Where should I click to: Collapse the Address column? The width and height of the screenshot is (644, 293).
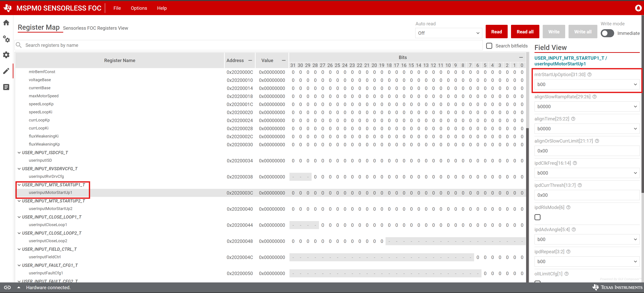(250, 61)
